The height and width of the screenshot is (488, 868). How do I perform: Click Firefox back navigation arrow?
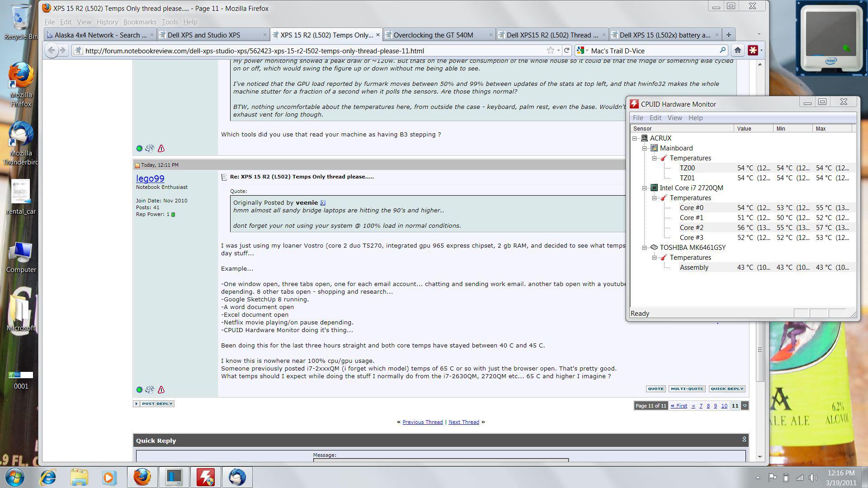click(52, 51)
